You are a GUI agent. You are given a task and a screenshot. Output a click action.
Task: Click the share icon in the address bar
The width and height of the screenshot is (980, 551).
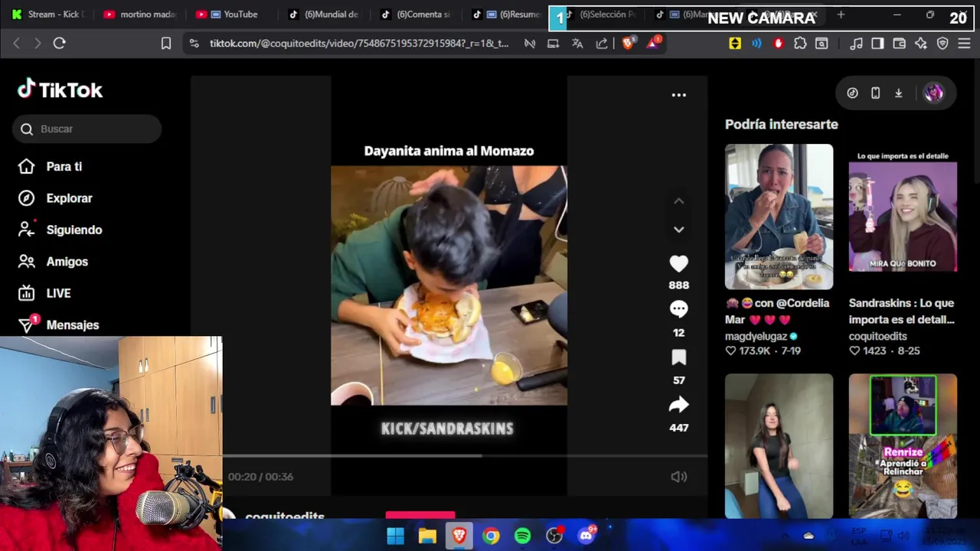tap(602, 44)
